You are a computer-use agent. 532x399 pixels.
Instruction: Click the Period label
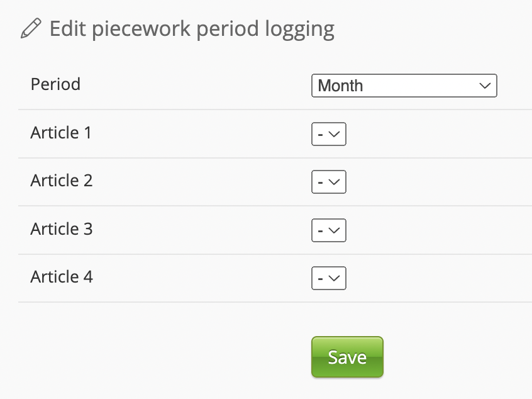tap(55, 84)
